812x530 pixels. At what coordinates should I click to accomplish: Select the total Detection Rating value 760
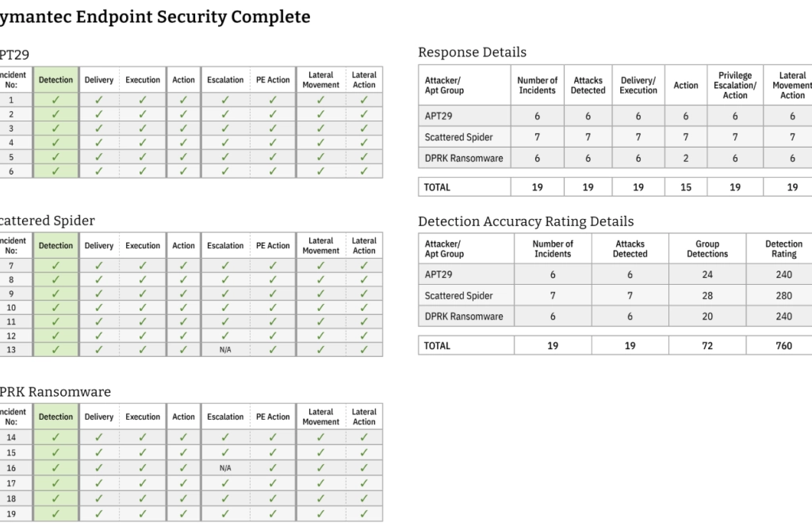(x=783, y=346)
